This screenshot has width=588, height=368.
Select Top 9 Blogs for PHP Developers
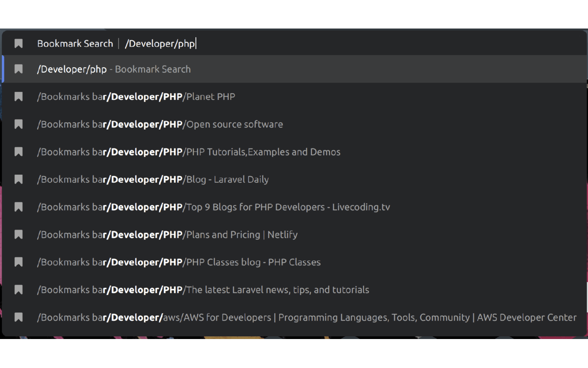click(x=213, y=207)
